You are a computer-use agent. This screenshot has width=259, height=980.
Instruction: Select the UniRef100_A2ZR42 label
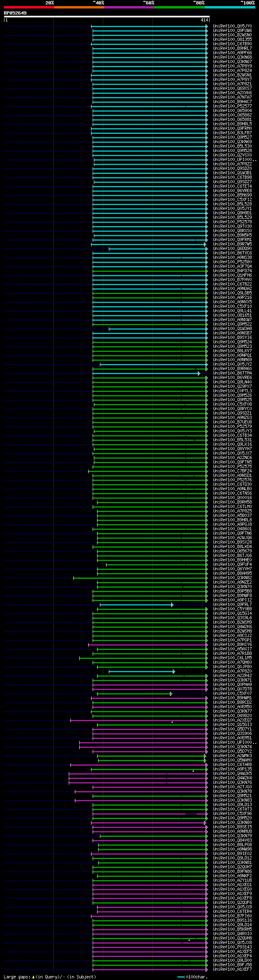tap(232, 675)
